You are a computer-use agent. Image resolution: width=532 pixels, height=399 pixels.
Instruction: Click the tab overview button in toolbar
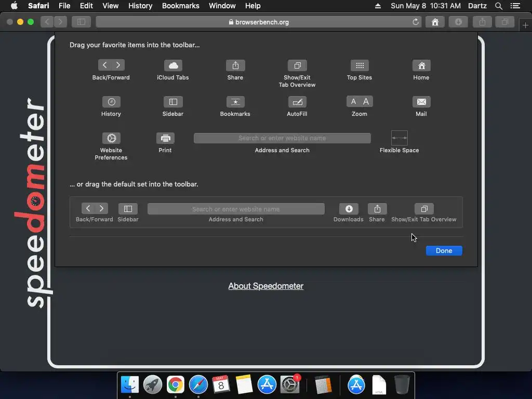[505, 22]
